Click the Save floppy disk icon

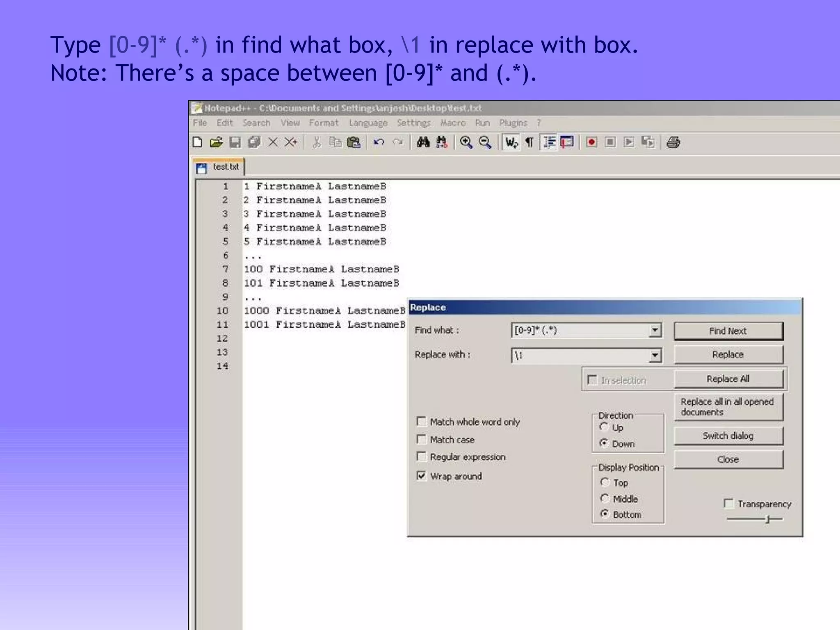235,142
